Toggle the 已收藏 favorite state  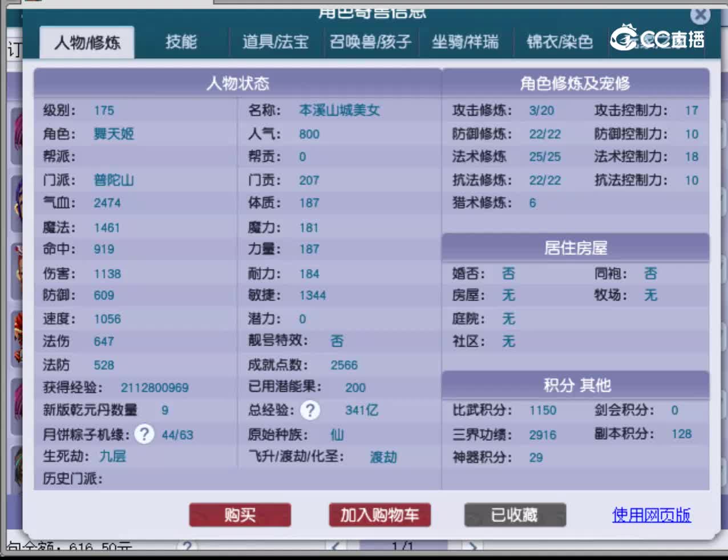pos(515,514)
